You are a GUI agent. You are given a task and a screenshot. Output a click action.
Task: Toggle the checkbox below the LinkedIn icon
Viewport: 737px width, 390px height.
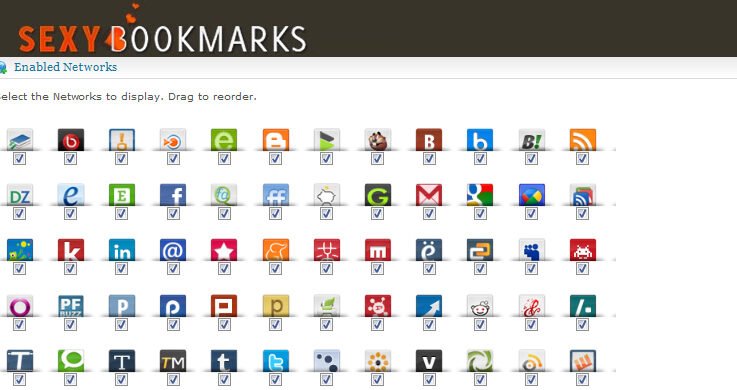tap(121, 269)
